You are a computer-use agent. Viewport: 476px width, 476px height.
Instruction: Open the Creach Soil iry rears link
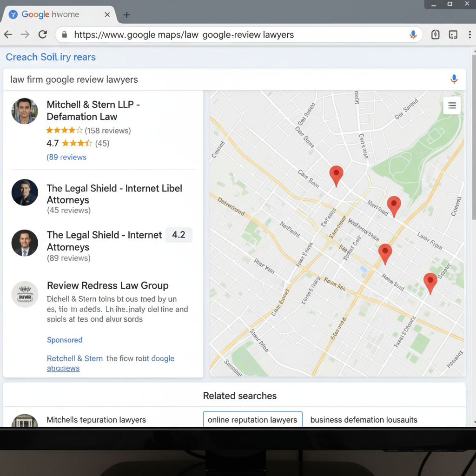[x=51, y=57]
